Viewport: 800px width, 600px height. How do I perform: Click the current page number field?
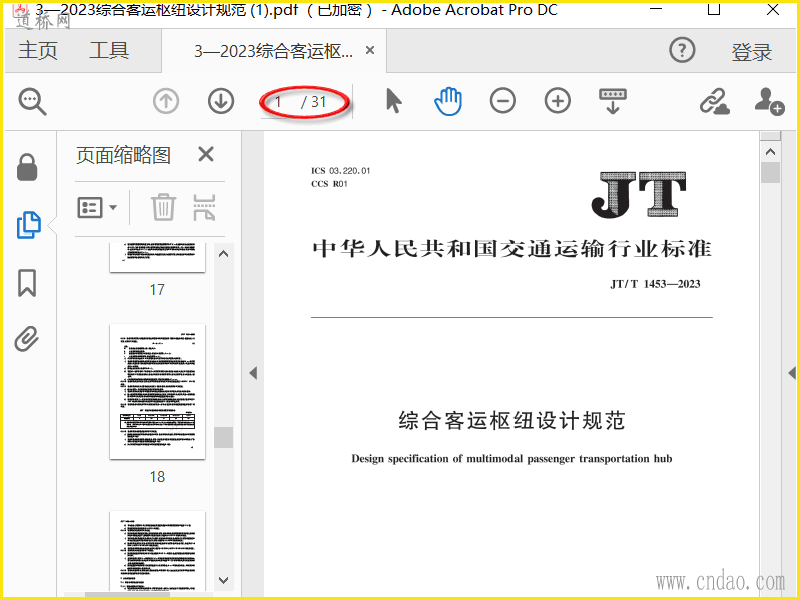(279, 102)
